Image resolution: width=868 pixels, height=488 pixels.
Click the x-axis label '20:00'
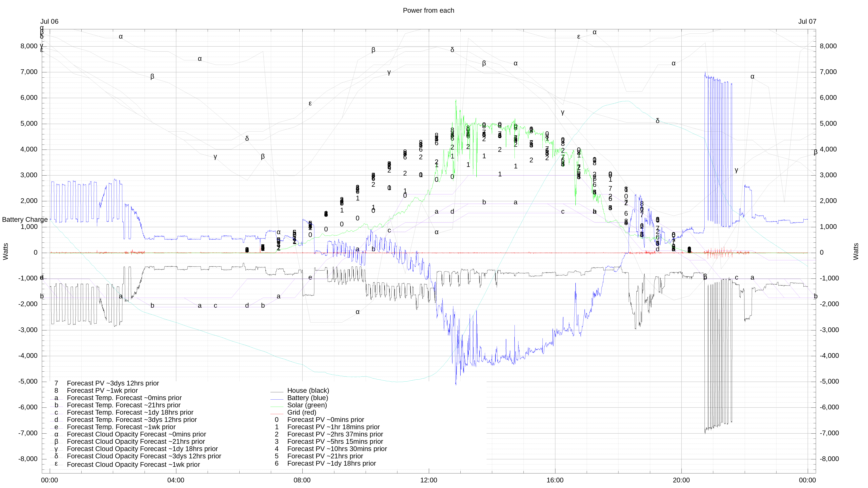coord(681,480)
